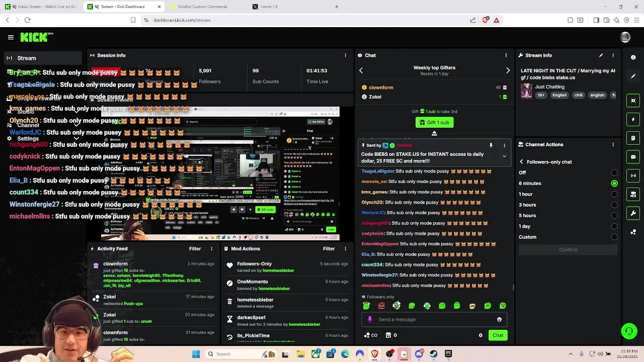
Task: Toggle the document panel icon in right sidebar
Action: [633, 138]
